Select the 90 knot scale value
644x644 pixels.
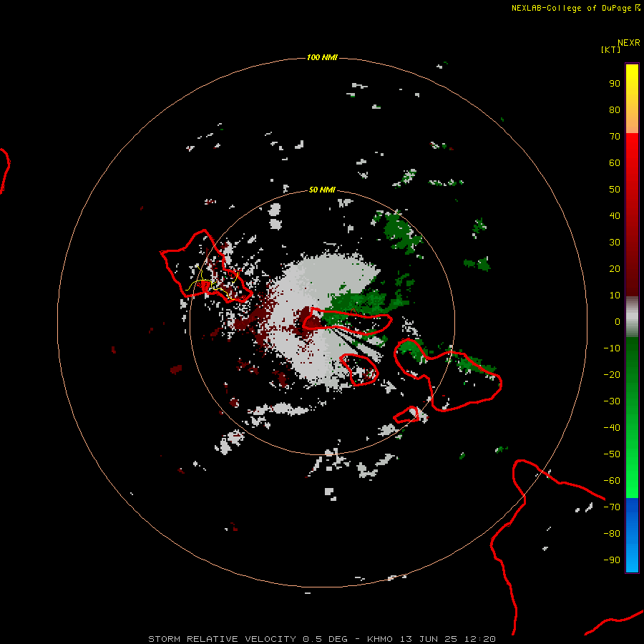[x=615, y=84]
